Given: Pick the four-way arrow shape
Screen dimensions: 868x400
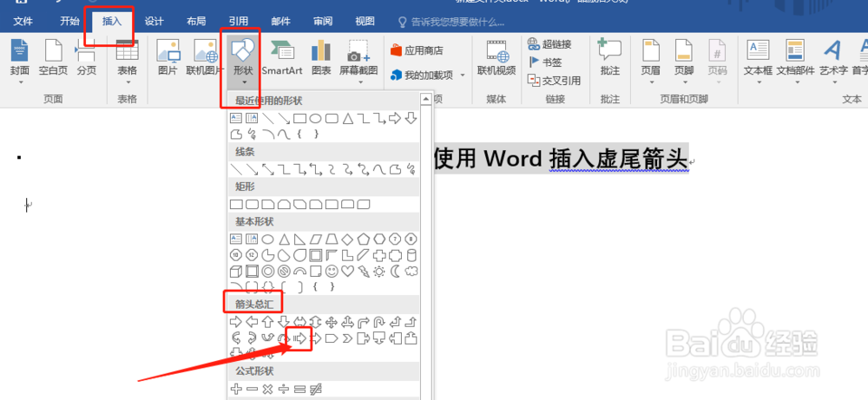Looking at the screenshot, I should pos(331,322).
